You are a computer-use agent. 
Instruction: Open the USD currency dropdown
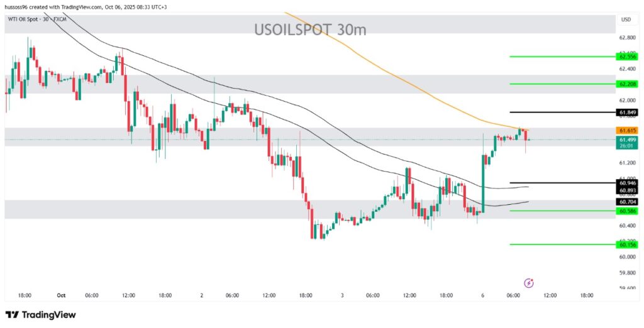coord(626,19)
